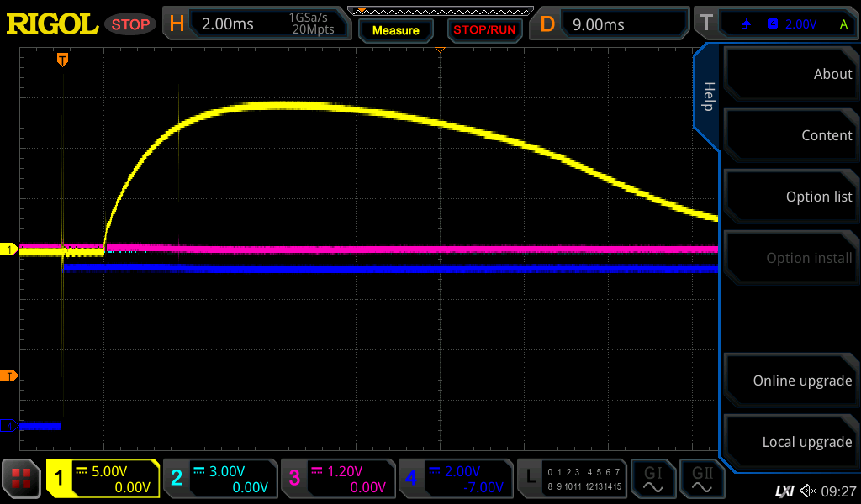This screenshot has width=861, height=504.
Task: Select the Option list menu item
Action: [x=790, y=197]
